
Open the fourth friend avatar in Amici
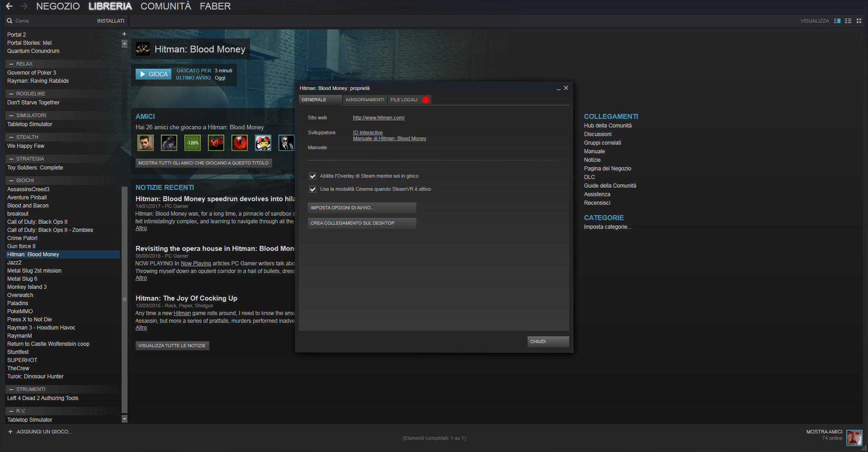(216, 143)
